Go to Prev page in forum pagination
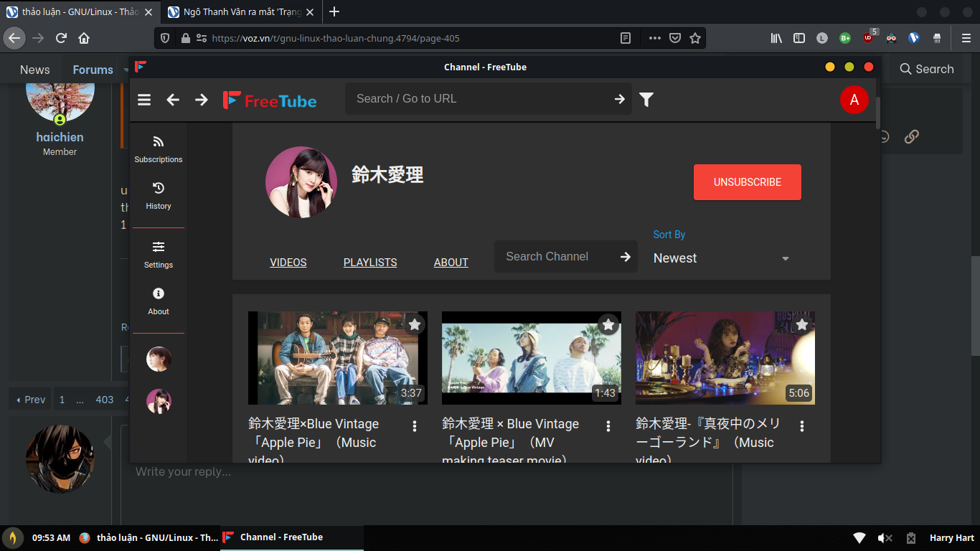 (30, 400)
